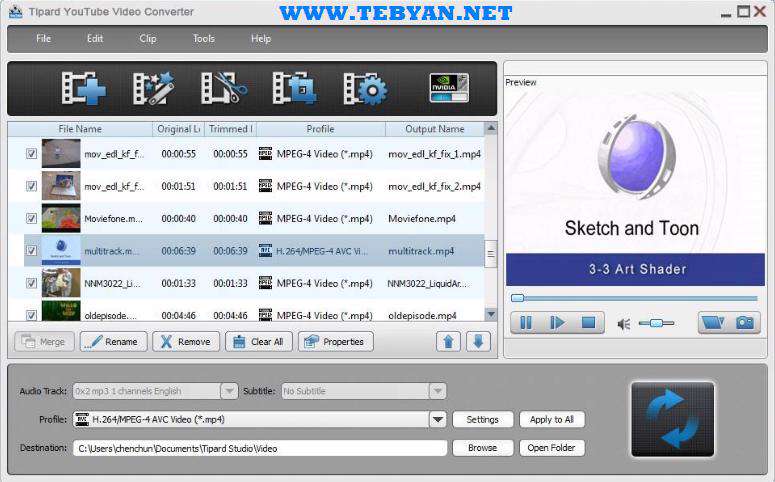This screenshot has height=482, width=775.
Task: Click the Destination path field
Action: [260, 448]
